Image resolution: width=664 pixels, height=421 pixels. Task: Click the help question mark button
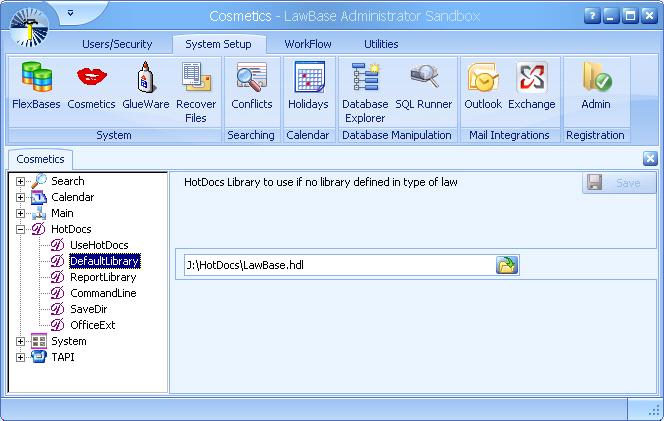(x=592, y=16)
